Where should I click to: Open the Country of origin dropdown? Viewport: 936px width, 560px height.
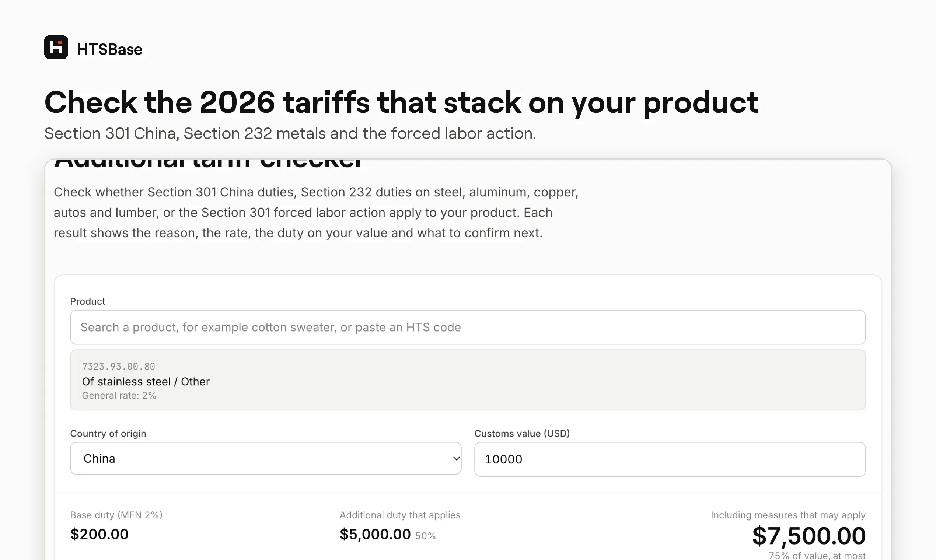(x=266, y=458)
